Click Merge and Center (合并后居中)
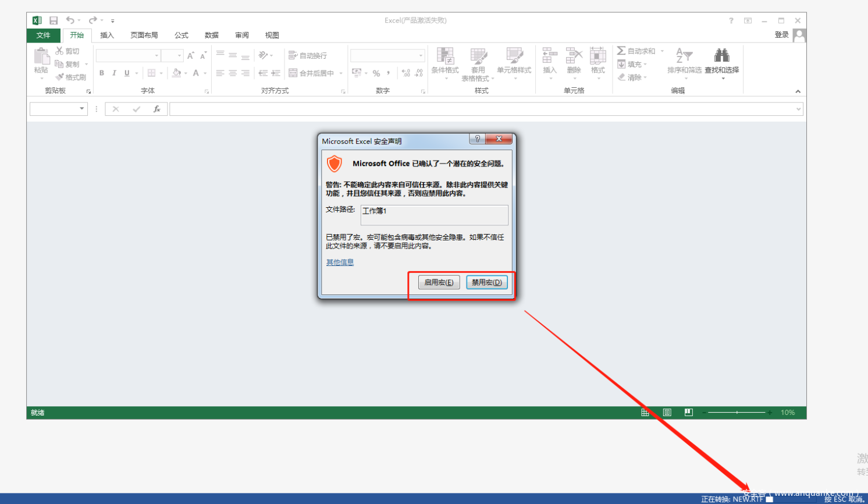The height and width of the screenshot is (504, 868). (x=311, y=73)
